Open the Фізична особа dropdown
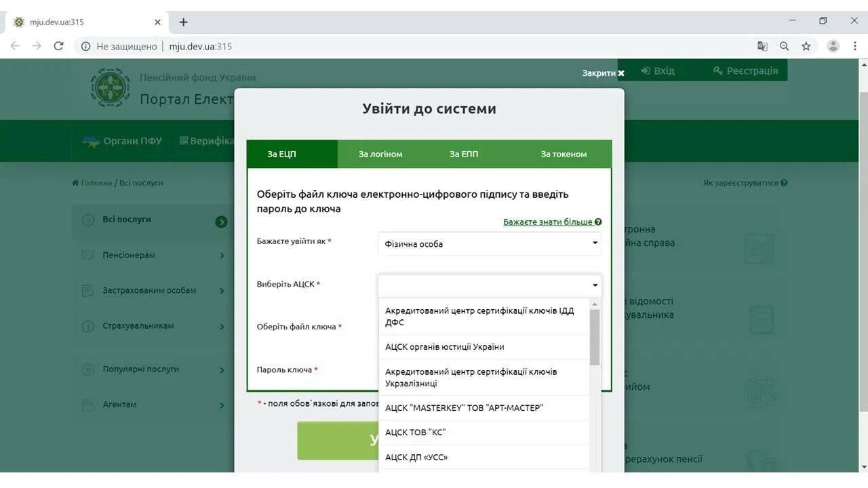The image size is (868, 488). tap(490, 243)
